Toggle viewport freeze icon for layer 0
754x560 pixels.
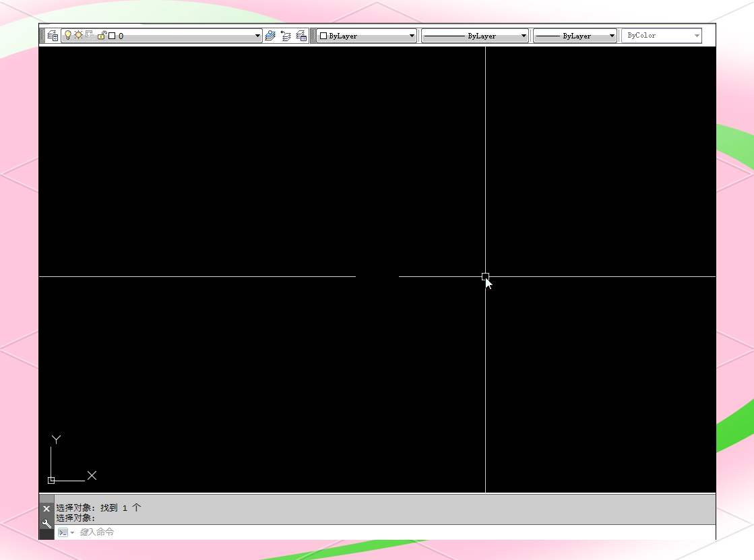(90, 34)
